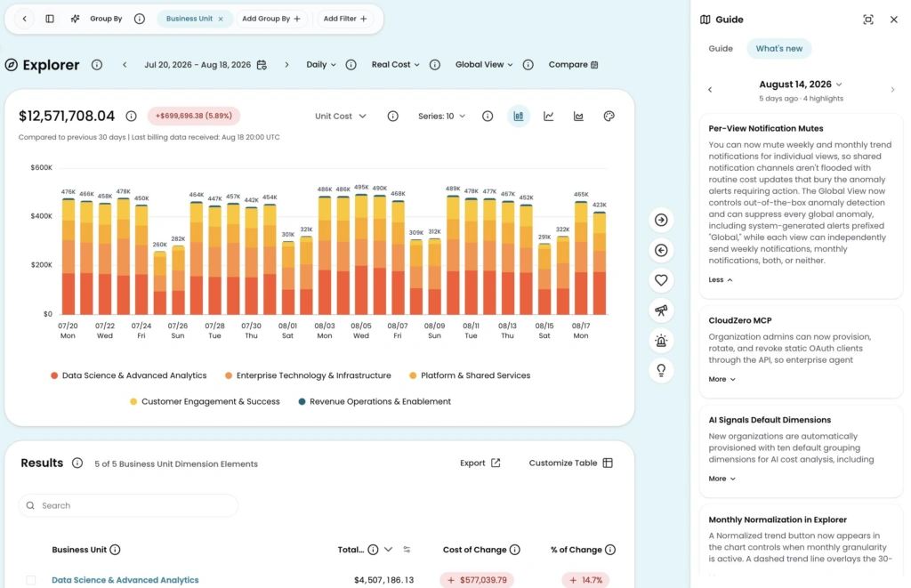Select the bar chart view icon
The width and height of the screenshot is (911, 588).
519,117
